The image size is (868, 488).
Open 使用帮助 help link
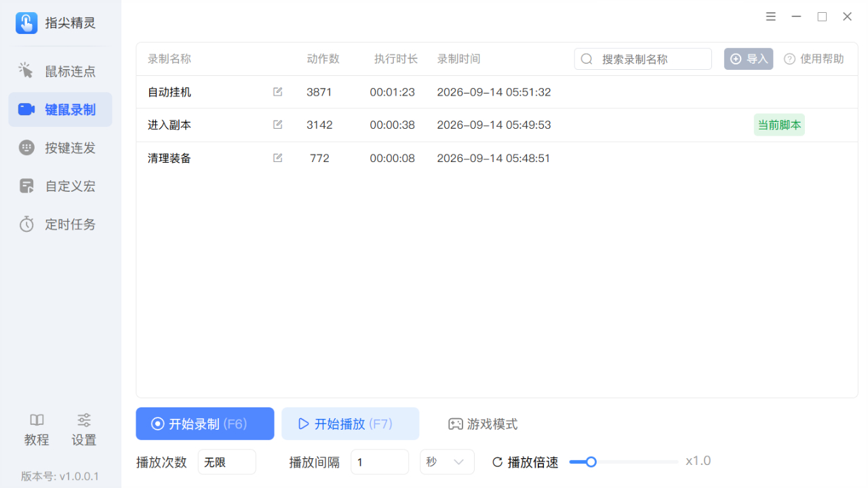pos(814,59)
